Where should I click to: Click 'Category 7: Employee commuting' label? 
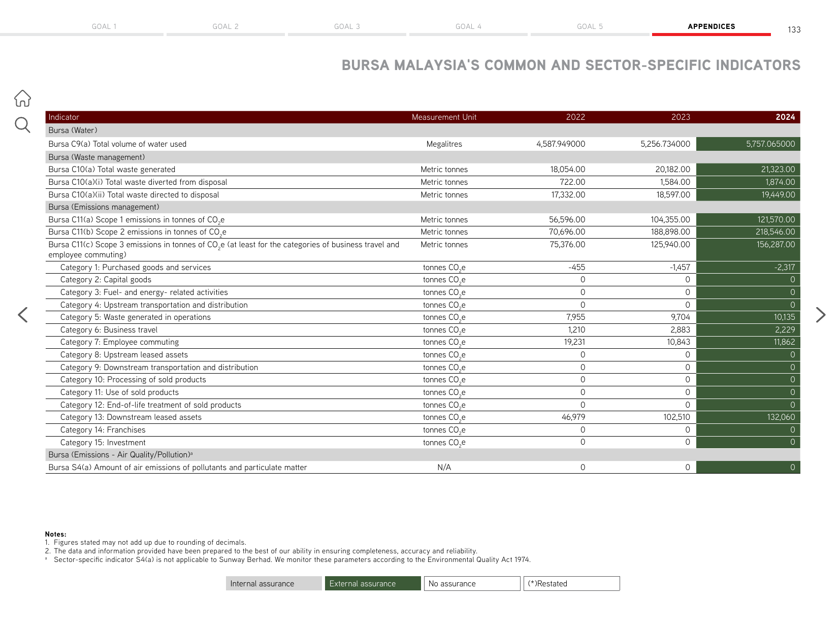(119, 342)
